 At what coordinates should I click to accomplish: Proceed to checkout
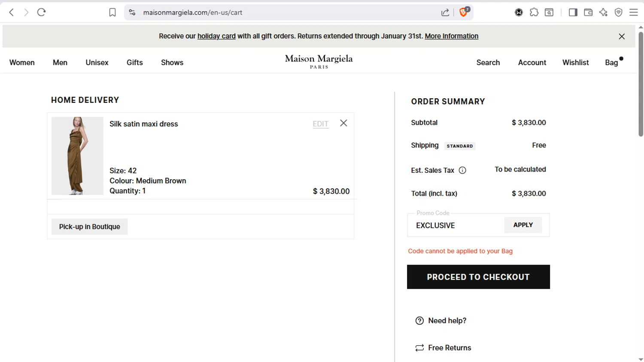(x=478, y=277)
